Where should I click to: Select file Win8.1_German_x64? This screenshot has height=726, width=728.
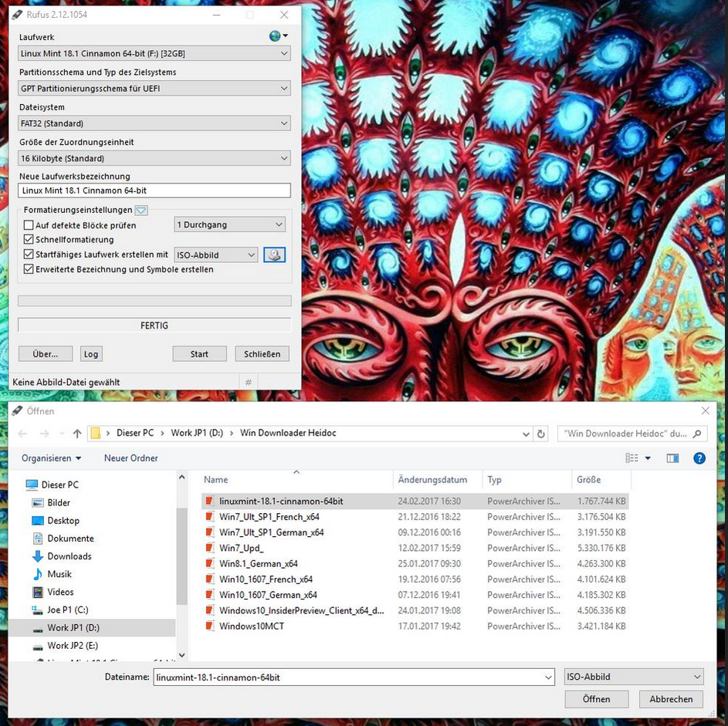click(x=415, y=564)
